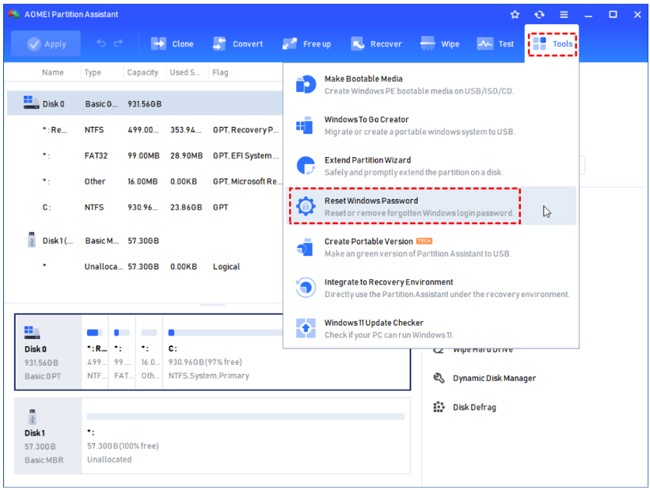Select Disk 1 Basic MBR block in disk map
Viewport: 650px width, 490px height.
click(x=48, y=436)
